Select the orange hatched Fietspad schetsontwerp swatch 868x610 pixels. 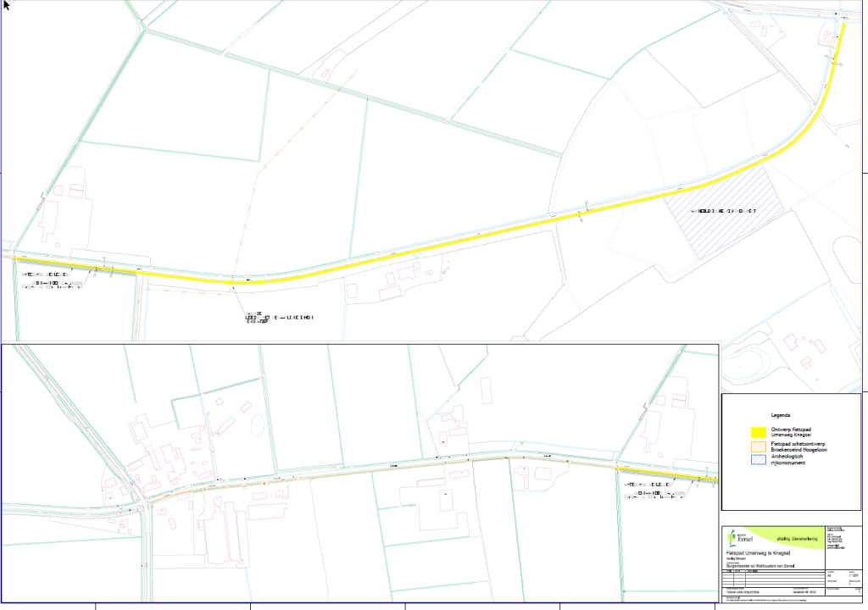pyautogui.click(x=758, y=446)
